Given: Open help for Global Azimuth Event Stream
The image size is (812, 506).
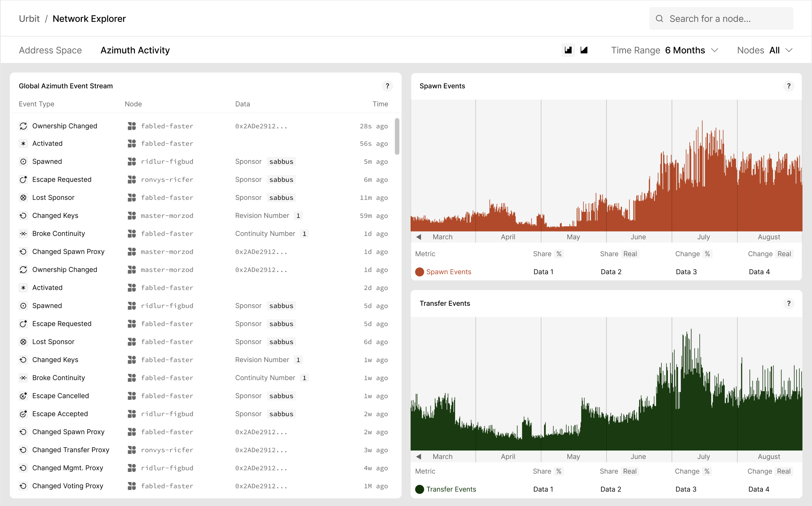Looking at the screenshot, I should coord(387,86).
